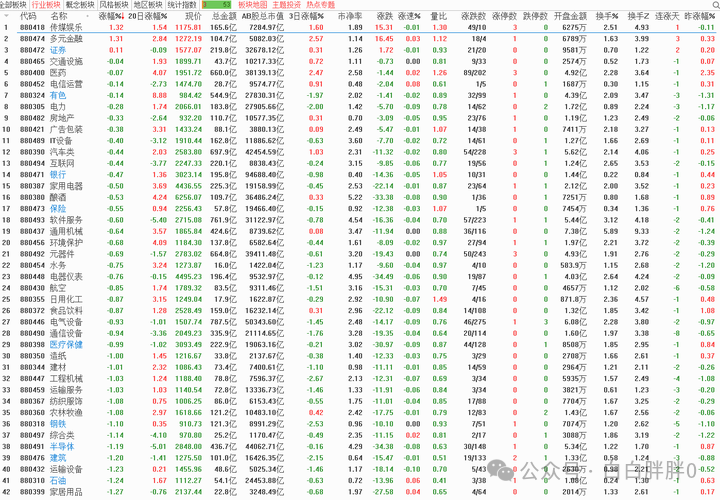Select the 工程机械 sector name
The height and width of the screenshot is (500, 720).
tap(66, 378)
